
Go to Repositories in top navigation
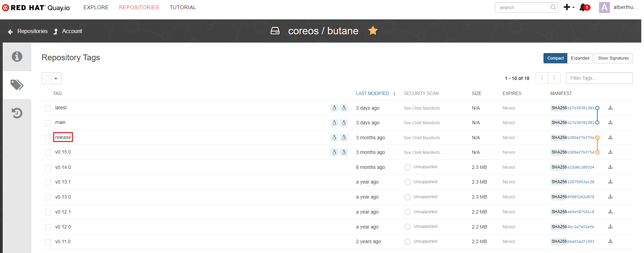(x=139, y=7)
